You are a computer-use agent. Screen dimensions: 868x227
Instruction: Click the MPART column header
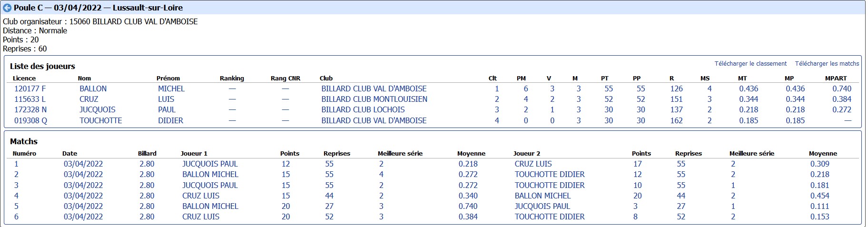click(836, 79)
